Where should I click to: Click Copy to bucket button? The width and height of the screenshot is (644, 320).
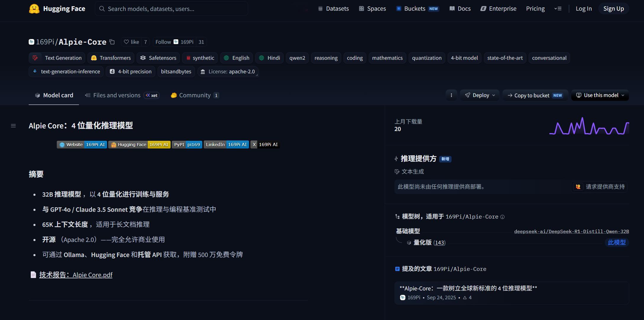point(535,95)
